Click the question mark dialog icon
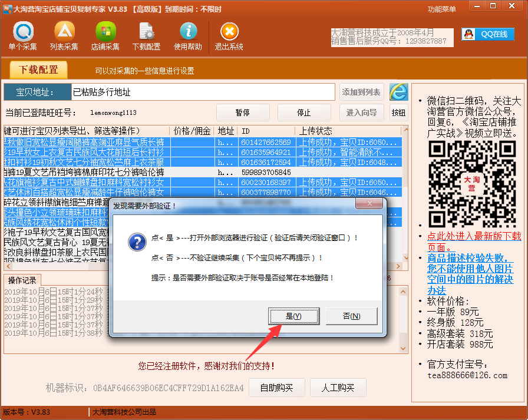Screen dimensions: 528x420 coord(137,242)
